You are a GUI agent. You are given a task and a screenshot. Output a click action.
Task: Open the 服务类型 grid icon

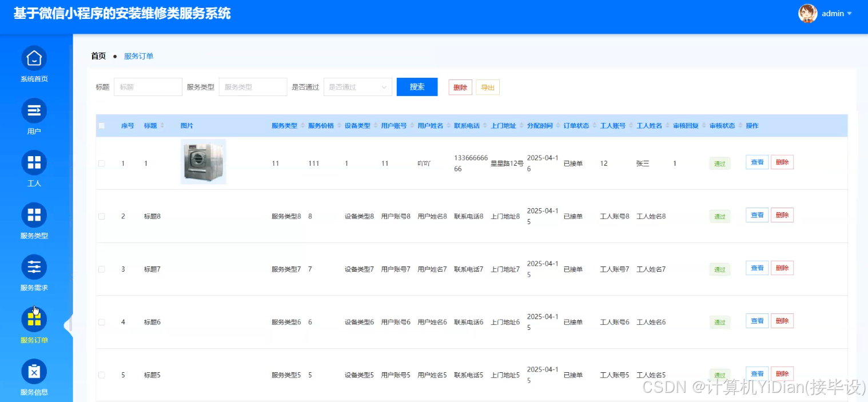click(x=34, y=214)
